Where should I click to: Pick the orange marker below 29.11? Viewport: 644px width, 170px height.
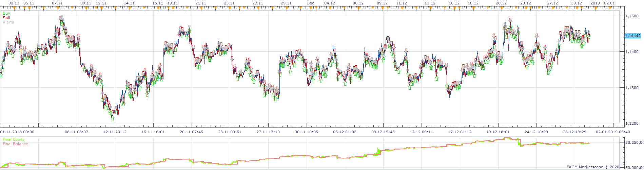click(286, 8)
